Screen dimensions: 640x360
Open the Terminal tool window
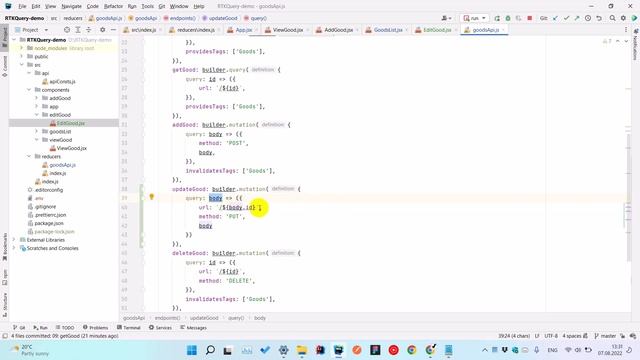[x=128, y=328]
